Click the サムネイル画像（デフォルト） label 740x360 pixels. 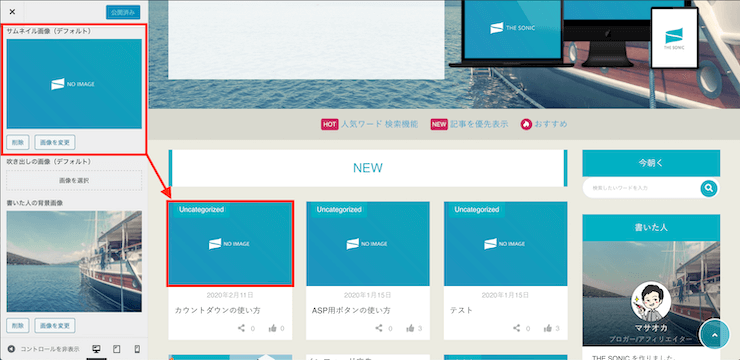click(49, 31)
